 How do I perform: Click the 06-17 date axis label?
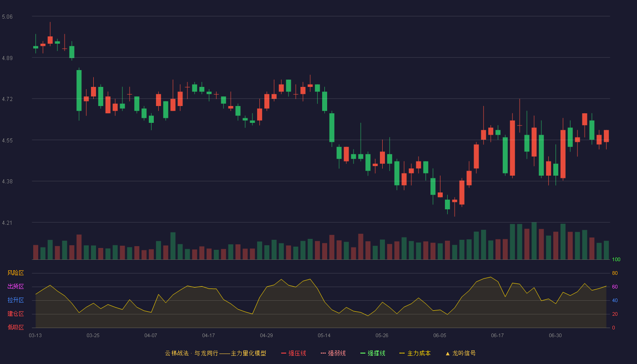pyautogui.click(x=497, y=335)
